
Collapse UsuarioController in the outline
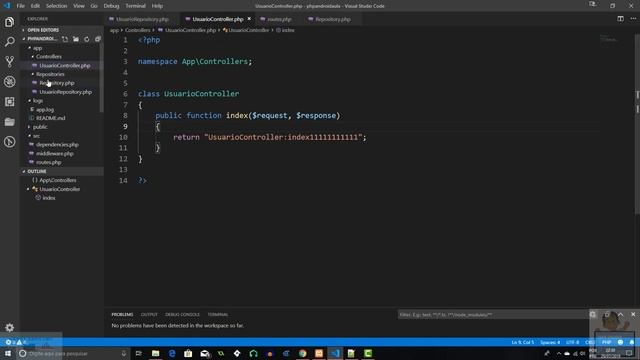point(28,189)
